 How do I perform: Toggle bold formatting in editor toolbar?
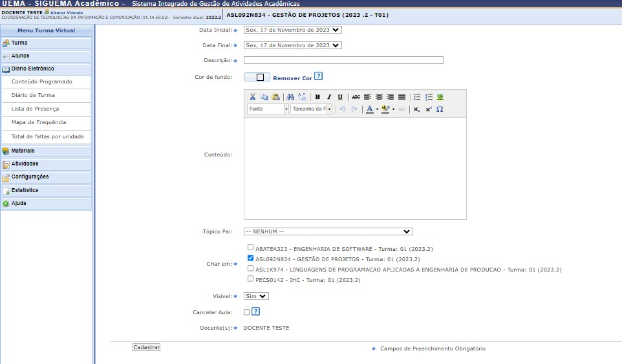coord(317,97)
